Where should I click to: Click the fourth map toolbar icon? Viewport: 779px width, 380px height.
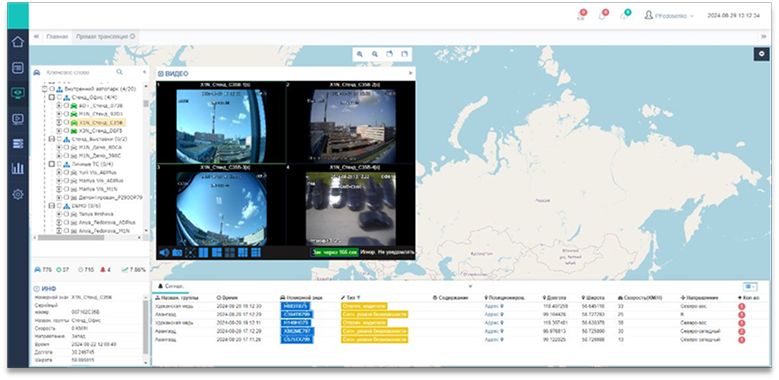click(x=404, y=54)
